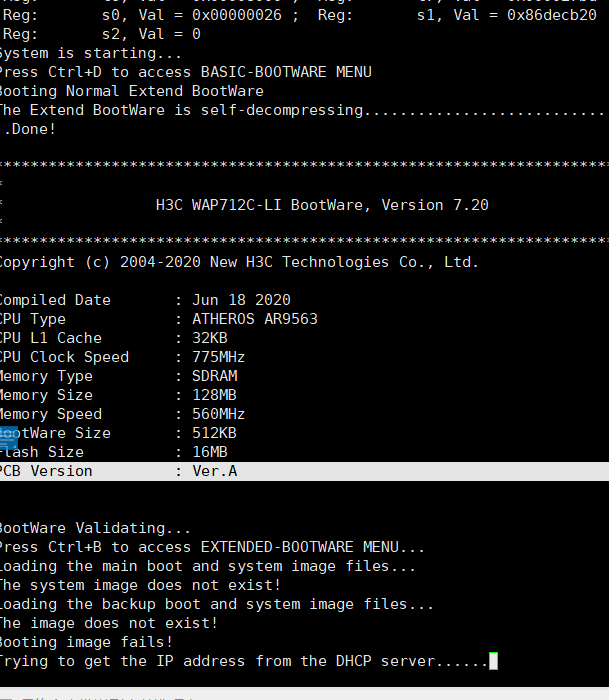Click 'Memory Type' label

46,377
